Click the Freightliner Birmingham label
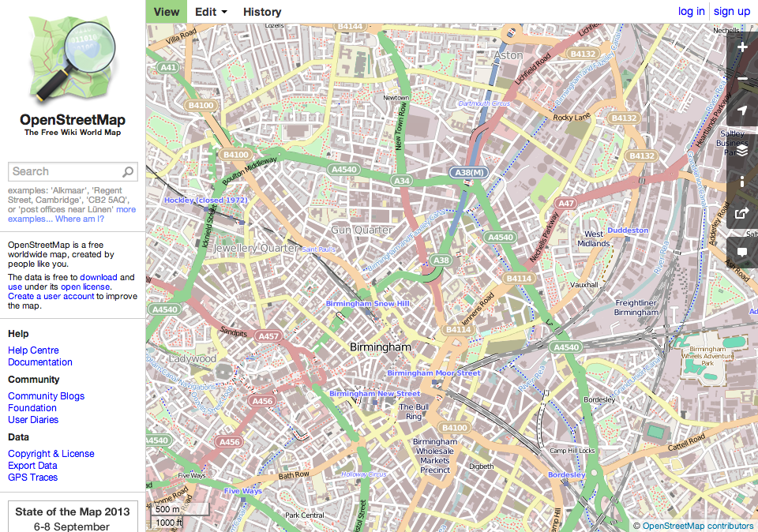This screenshot has height=532, width=758. click(x=636, y=307)
